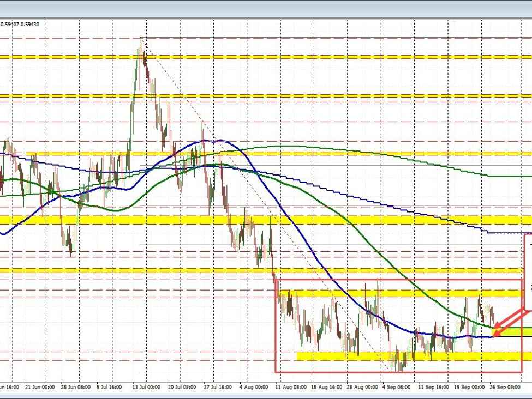Image resolution: width=532 pixels, height=399 pixels.
Task: Select the early September candlestick low
Action: click(x=400, y=370)
